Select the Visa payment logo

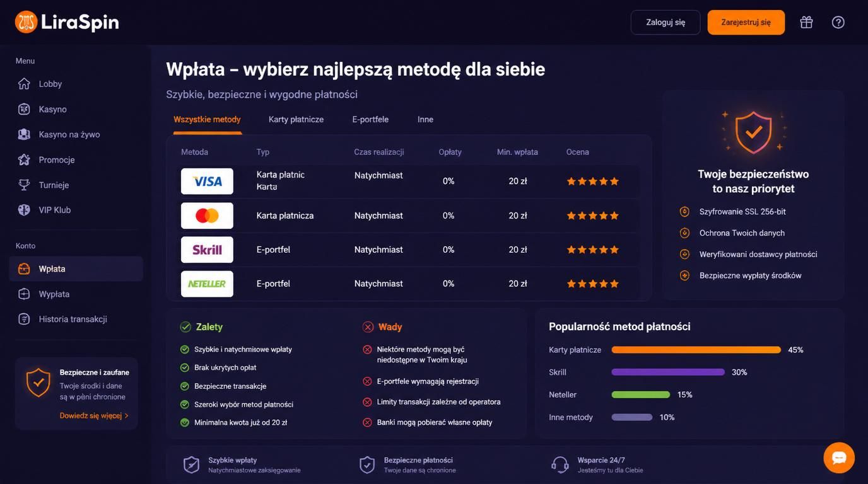[207, 181]
